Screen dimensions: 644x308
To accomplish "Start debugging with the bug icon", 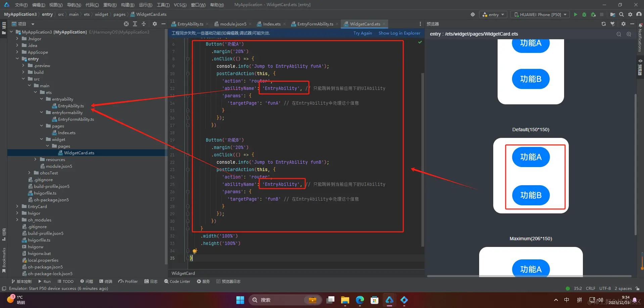I will tap(584, 14).
